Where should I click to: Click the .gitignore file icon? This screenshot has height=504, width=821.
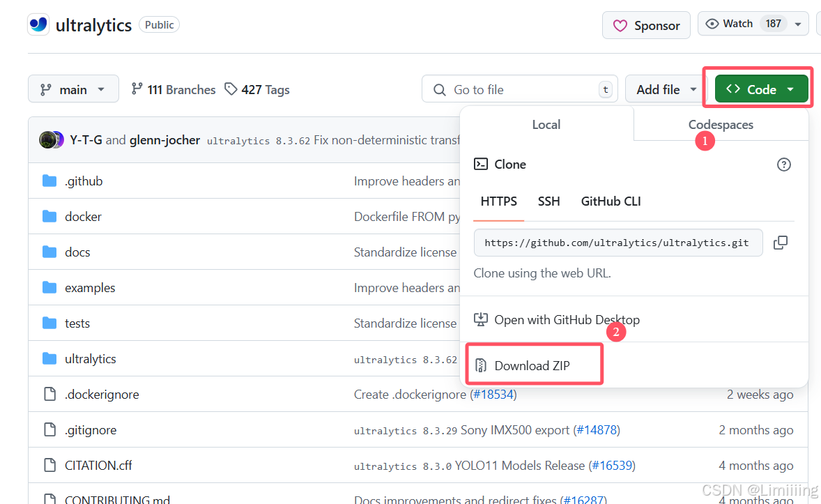point(49,429)
